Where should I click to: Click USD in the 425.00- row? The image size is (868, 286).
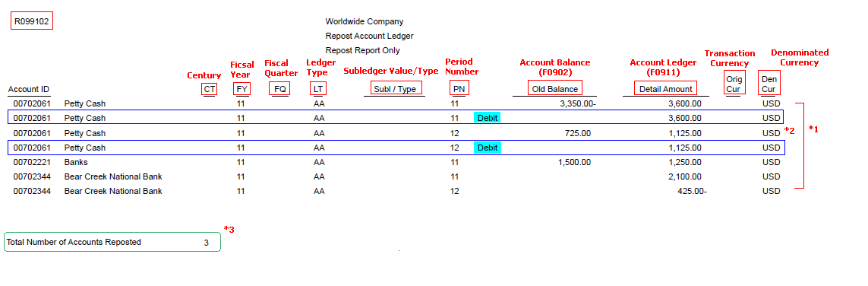(771, 191)
